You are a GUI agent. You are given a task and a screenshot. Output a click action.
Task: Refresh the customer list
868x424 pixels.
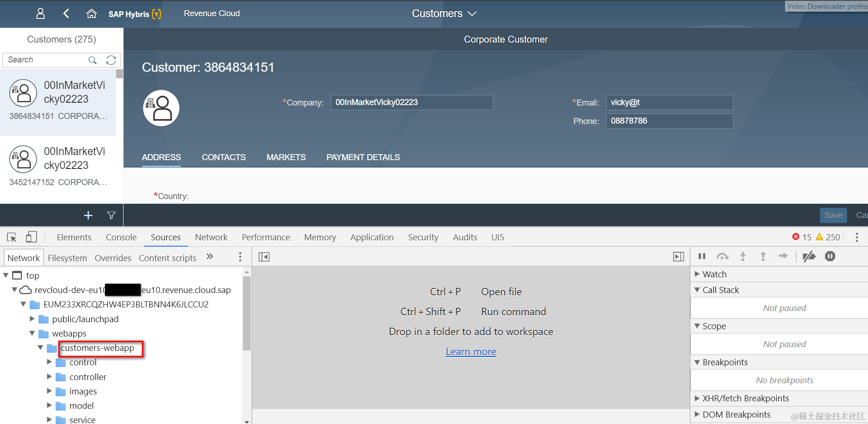111,60
